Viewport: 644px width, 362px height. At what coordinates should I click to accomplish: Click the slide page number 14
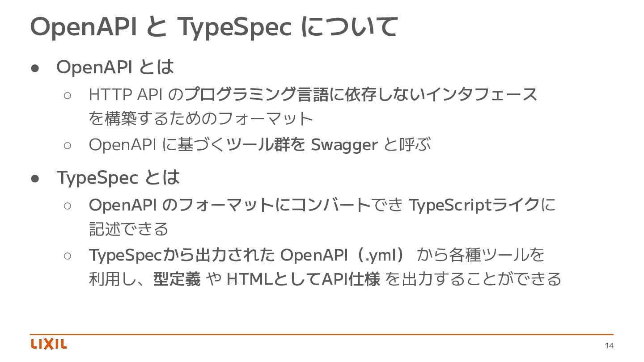(x=609, y=345)
